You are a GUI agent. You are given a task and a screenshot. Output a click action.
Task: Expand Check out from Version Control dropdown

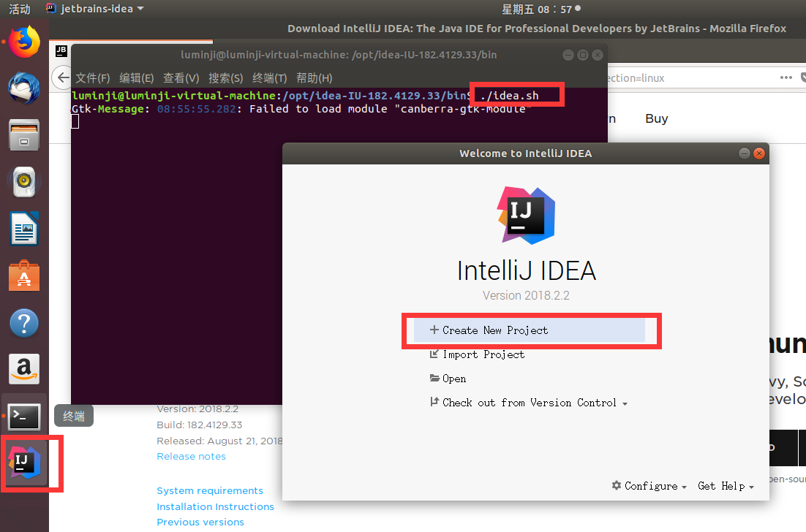click(x=625, y=403)
